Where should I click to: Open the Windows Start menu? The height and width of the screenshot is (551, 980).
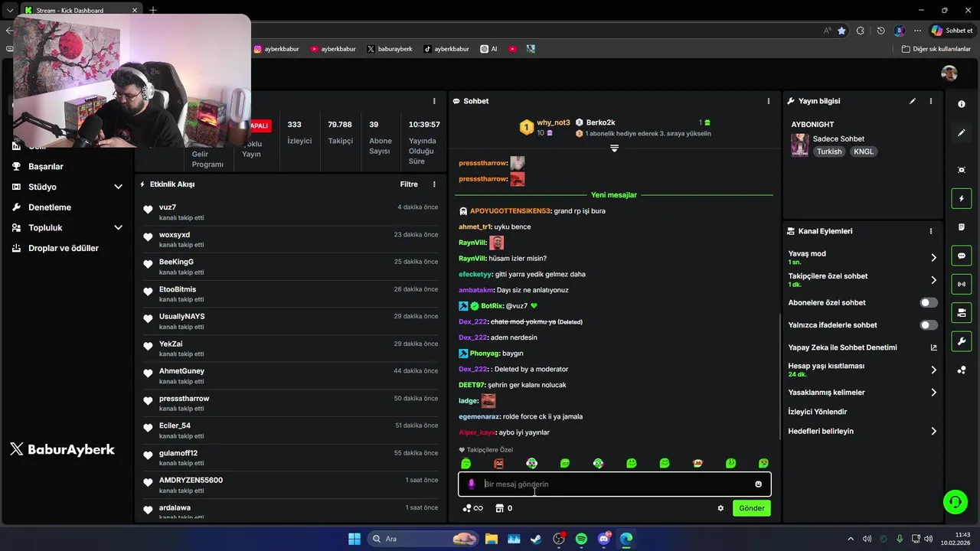tap(354, 539)
